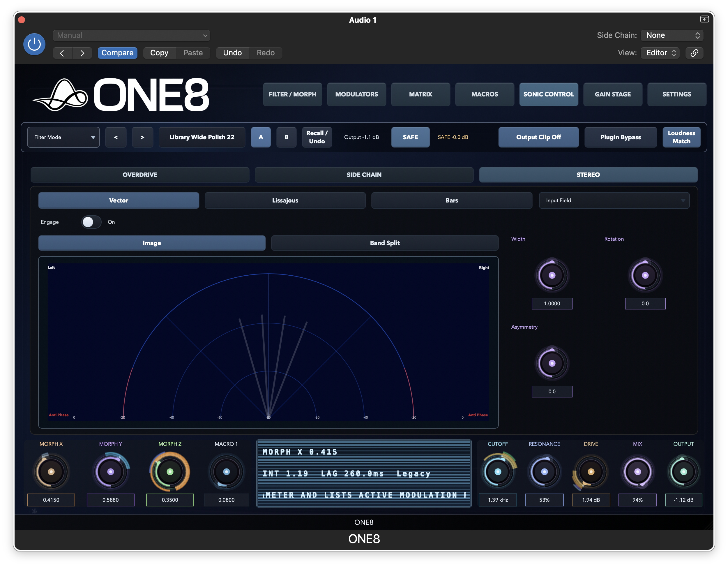Screen dimensions: 728x567
Task: Click the CUTOFF knob
Action: click(x=498, y=472)
